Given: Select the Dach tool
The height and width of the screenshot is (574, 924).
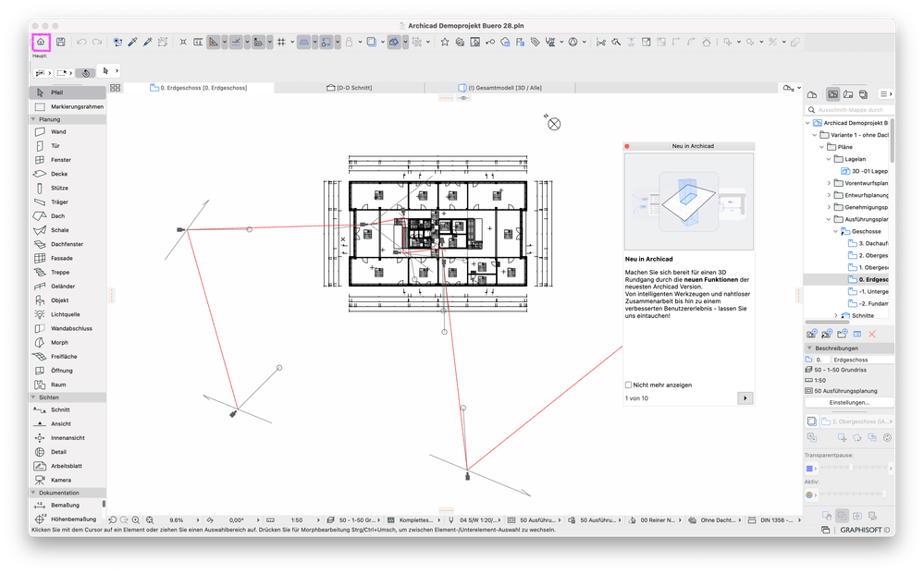Looking at the screenshot, I should click(68, 216).
